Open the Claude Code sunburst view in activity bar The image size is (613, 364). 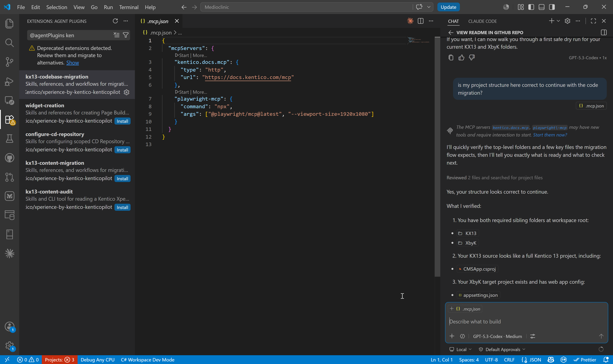pyautogui.click(x=9, y=253)
